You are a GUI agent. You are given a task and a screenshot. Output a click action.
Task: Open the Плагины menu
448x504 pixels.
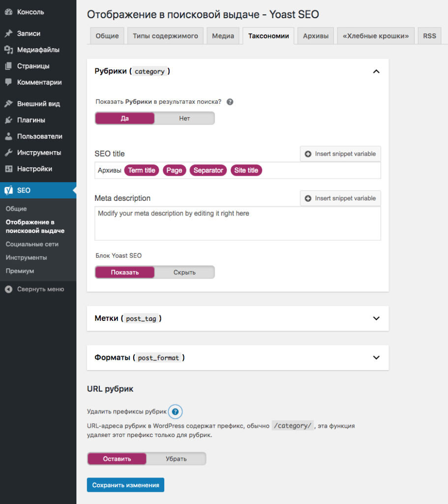(x=38, y=120)
